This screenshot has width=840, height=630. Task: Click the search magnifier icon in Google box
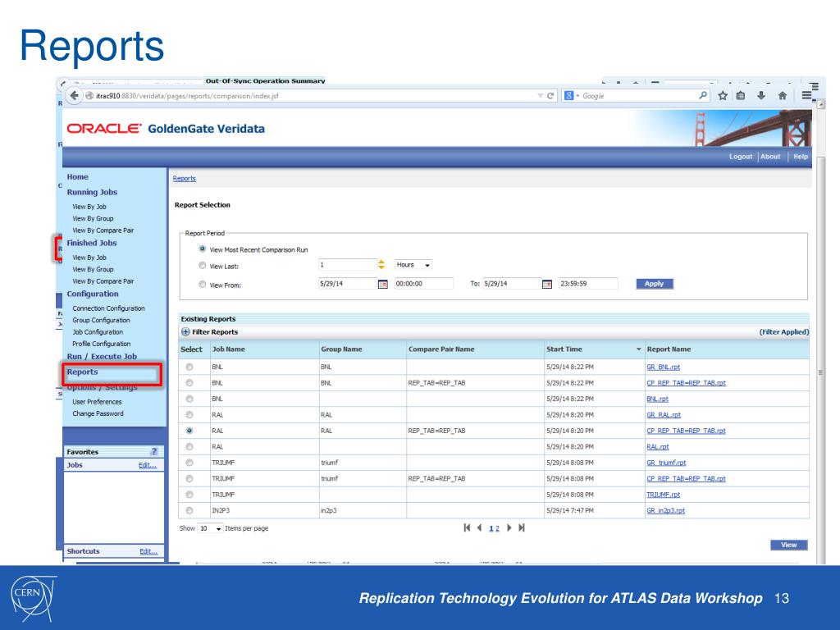[x=703, y=95]
